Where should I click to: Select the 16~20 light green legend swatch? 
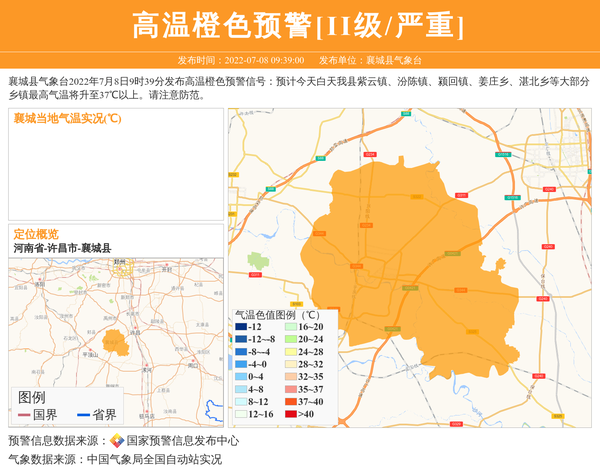[x=288, y=327]
